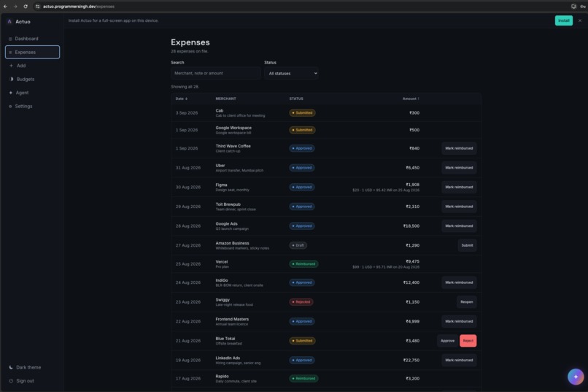Screen dimensions: 588x392
Task: Open the floating assistant sparkle button
Action: (x=576, y=377)
